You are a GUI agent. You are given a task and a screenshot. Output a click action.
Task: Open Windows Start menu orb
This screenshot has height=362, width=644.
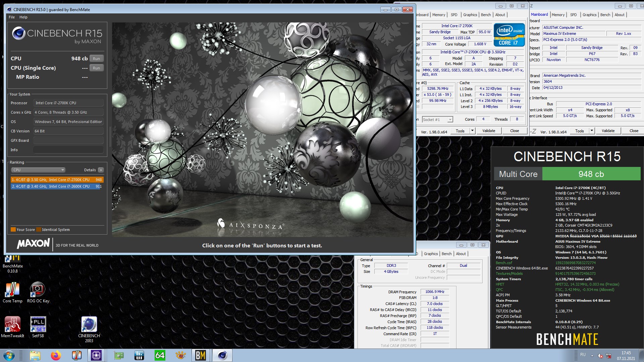click(x=9, y=355)
